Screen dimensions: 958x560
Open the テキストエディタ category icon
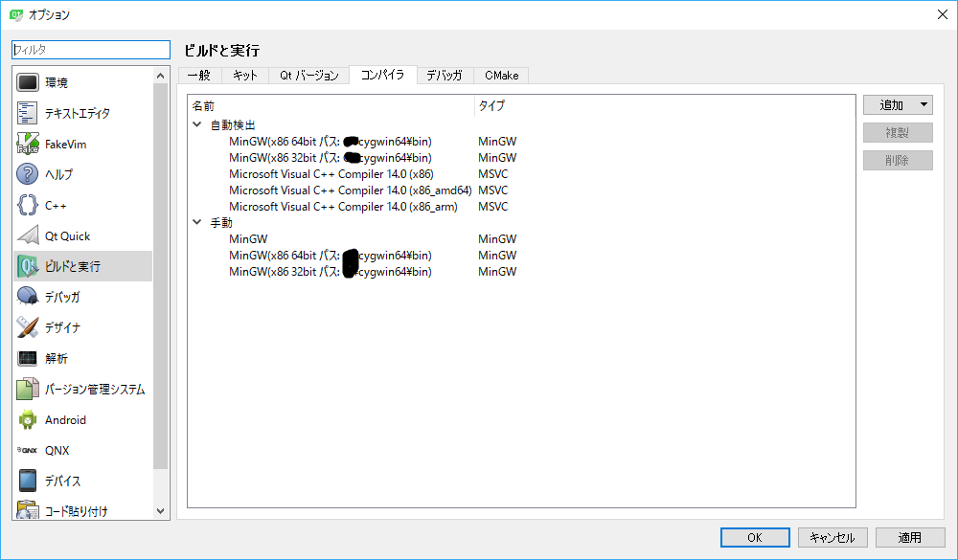pos(28,113)
